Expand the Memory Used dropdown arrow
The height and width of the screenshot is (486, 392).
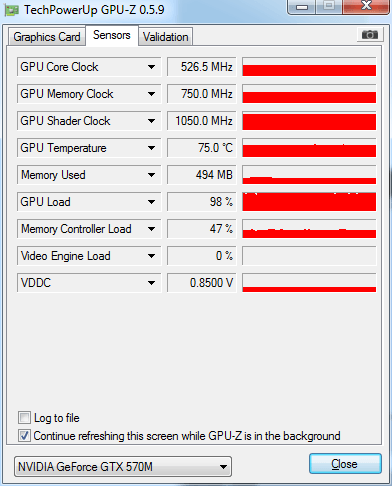(x=151, y=175)
